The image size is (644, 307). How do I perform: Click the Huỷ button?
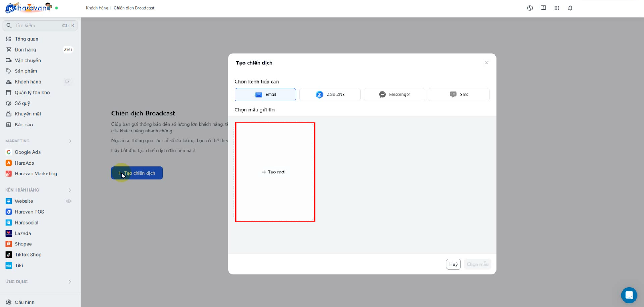453,264
